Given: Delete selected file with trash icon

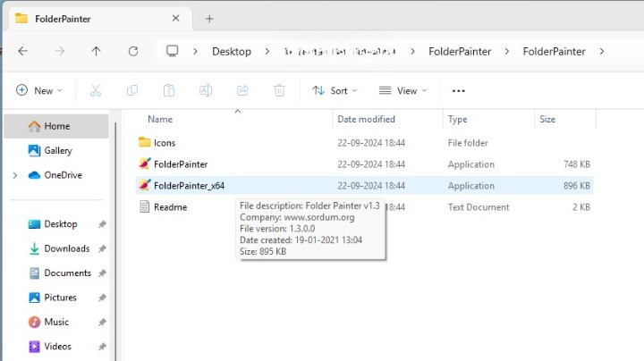Looking at the screenshot, I should [x=279, y=90].
